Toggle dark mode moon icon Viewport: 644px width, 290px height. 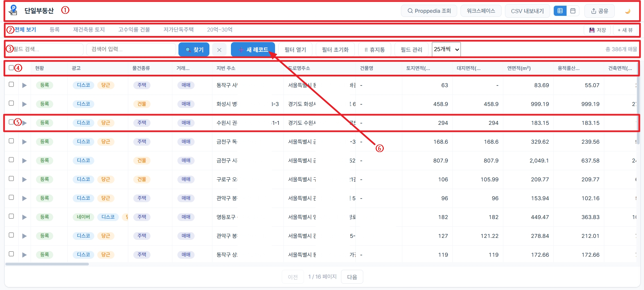pyautogui.click(x=628, y=11)
